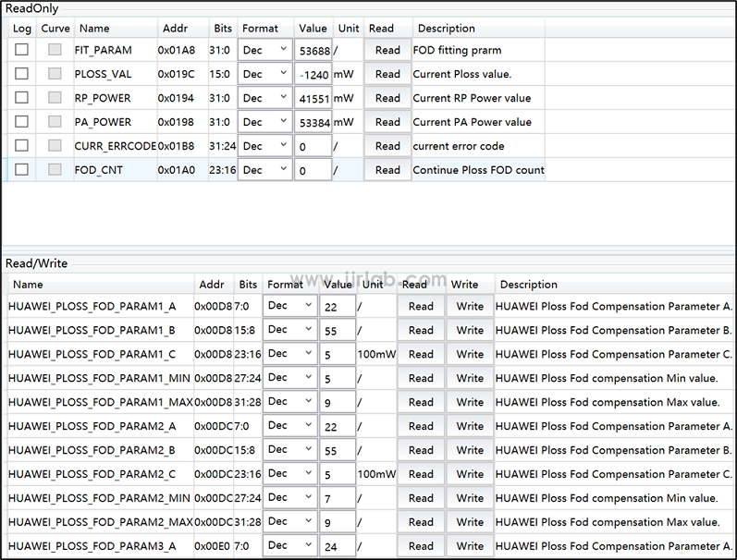Click Read button for PLOSS_VAL
The width and height of the screenshot is (737, 560).
click(387, 74)
